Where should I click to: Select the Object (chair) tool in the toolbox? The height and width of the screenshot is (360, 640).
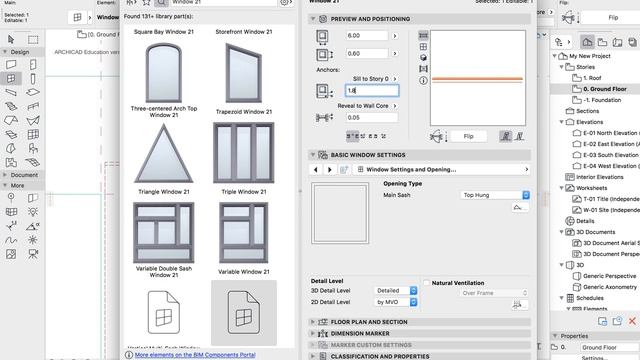point(33,148)
